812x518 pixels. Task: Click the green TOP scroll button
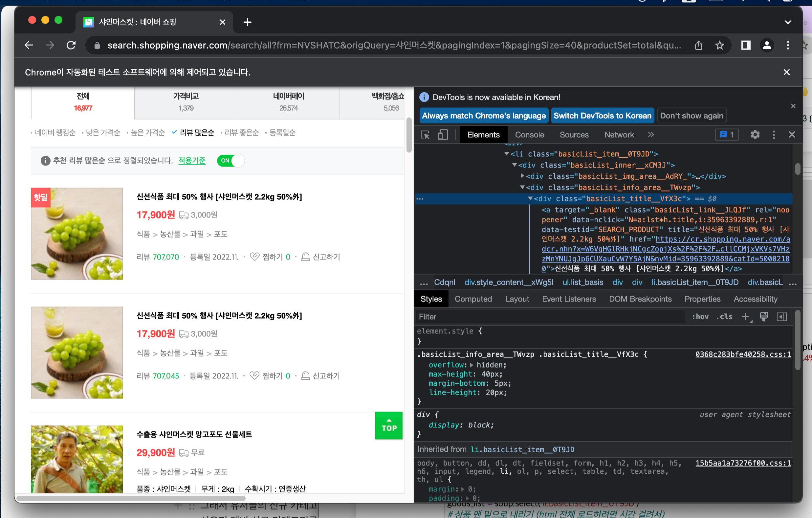coord(389,425)
